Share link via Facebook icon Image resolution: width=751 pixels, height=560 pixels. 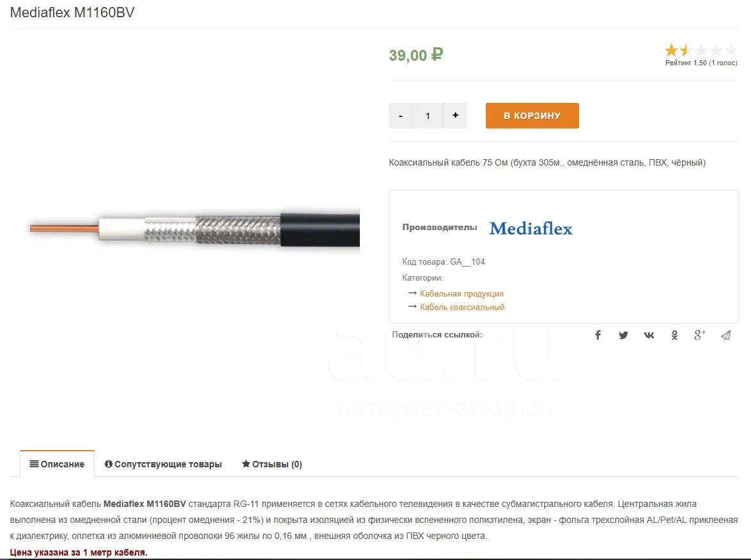click(x=598, y=335)
